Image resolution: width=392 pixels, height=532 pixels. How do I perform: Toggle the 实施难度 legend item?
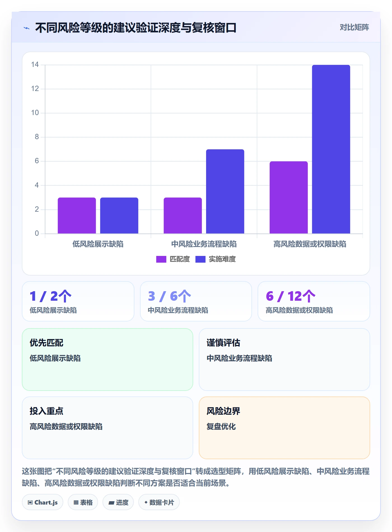216,259
